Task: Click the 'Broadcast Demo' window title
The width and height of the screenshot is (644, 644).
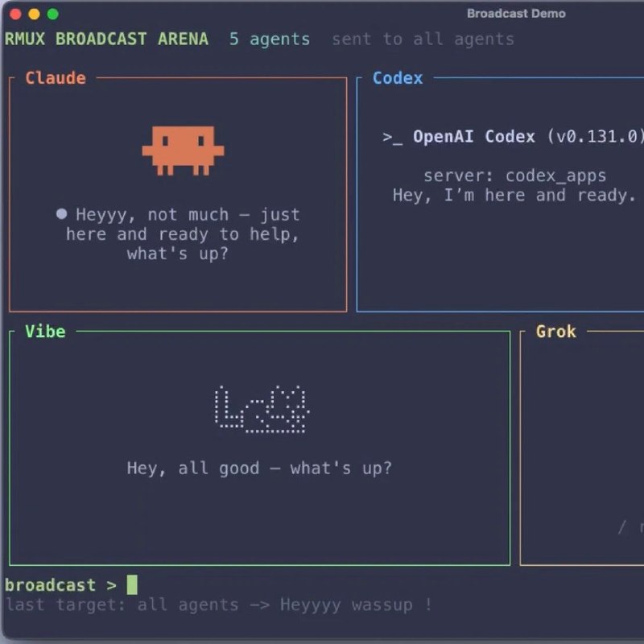Action: click(x=516, y=14)
